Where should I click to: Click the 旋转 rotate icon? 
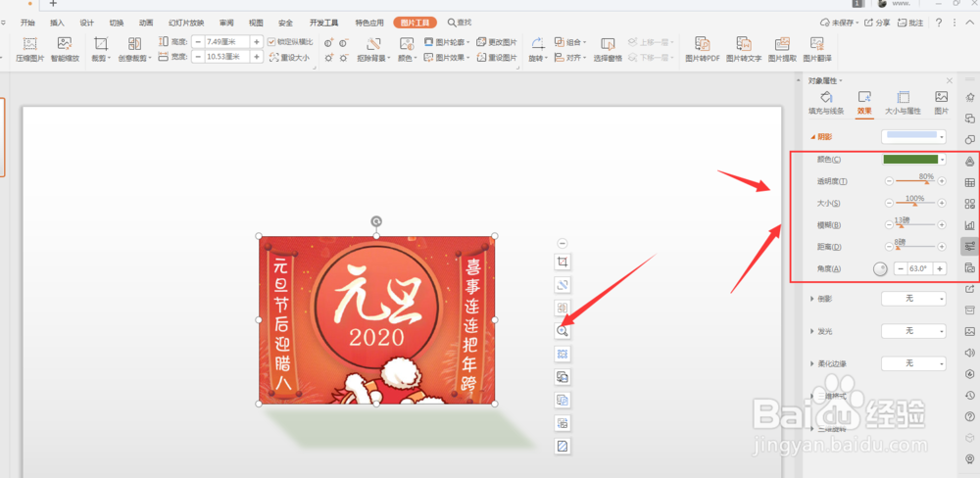(537, 44)
